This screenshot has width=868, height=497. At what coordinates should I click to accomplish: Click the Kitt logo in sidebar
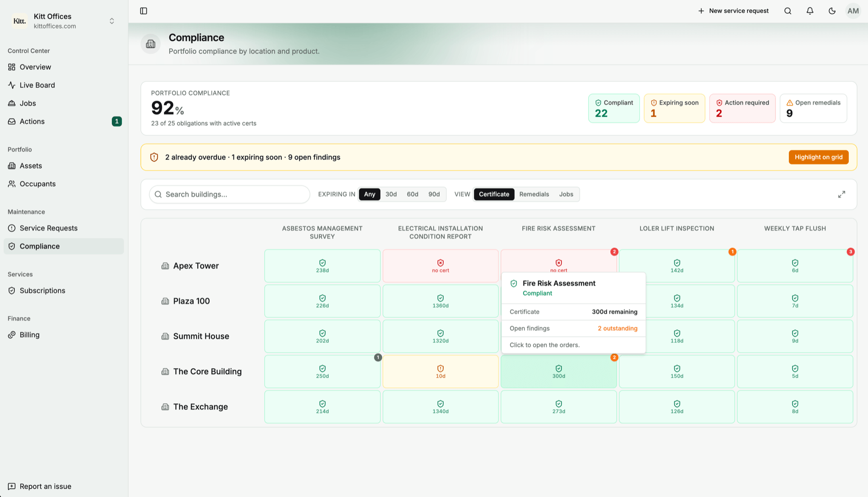(20, 21)
